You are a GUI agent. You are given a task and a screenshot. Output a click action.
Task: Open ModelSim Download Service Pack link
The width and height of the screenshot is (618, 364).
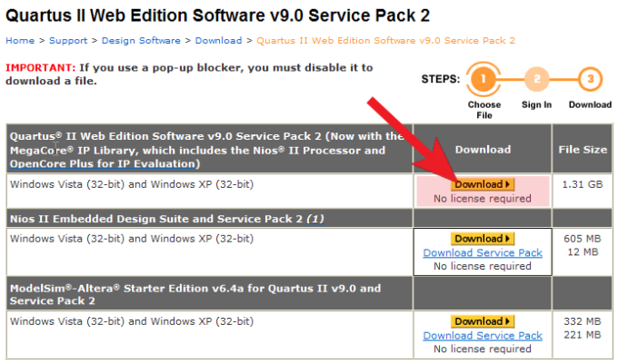[483, 335]
